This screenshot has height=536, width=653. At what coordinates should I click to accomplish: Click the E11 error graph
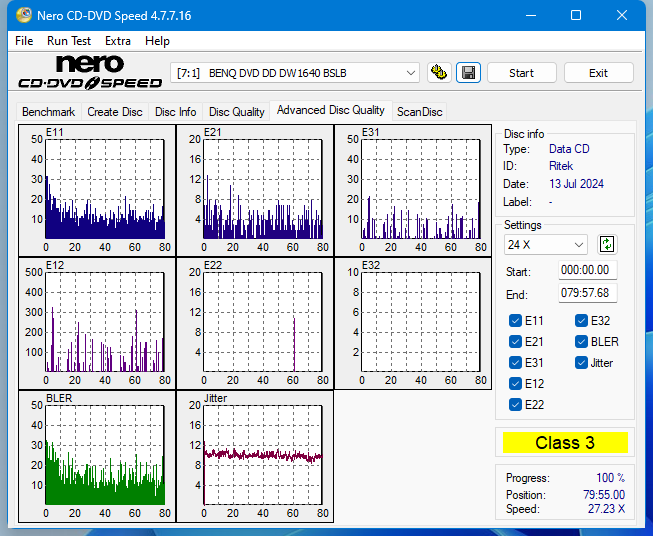click(97, 190)
